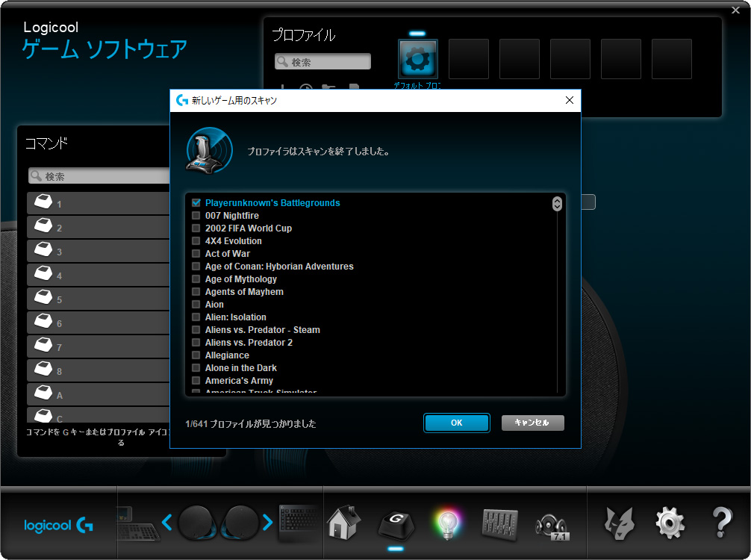Select command row 6
751x560 pixels.
(99, 323)
